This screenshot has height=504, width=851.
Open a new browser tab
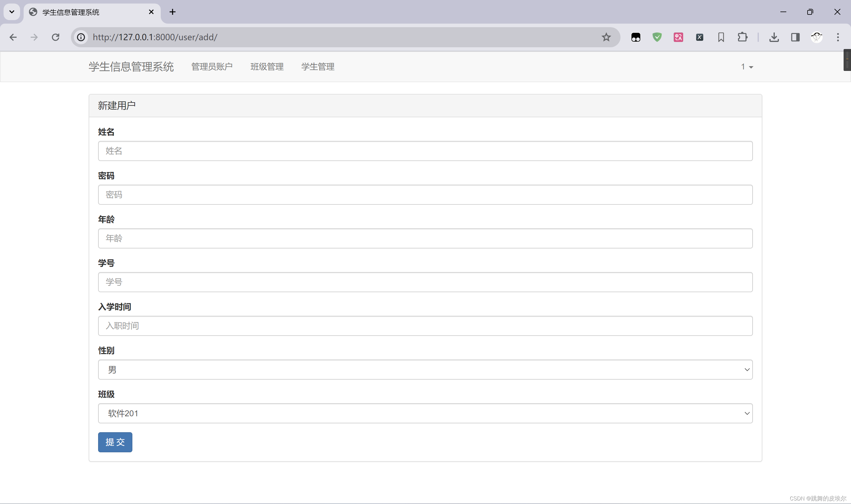pyautogui.click(x=173, y=12)
